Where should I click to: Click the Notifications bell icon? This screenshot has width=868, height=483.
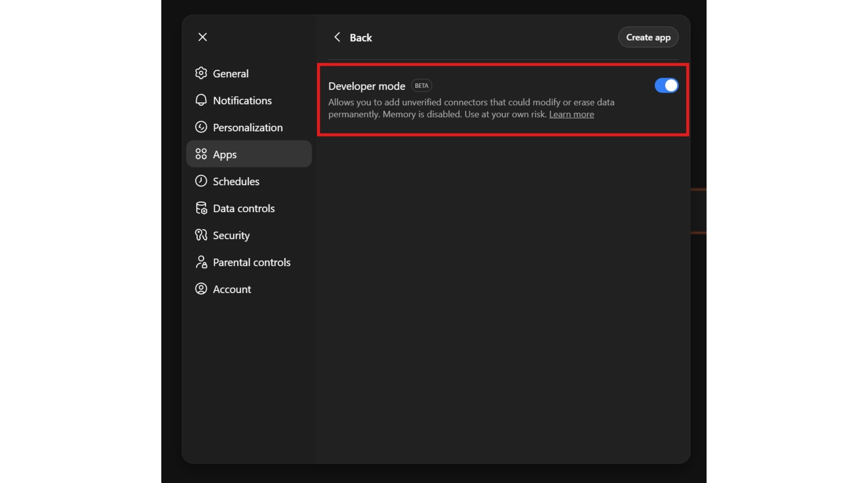coord(201,100)
